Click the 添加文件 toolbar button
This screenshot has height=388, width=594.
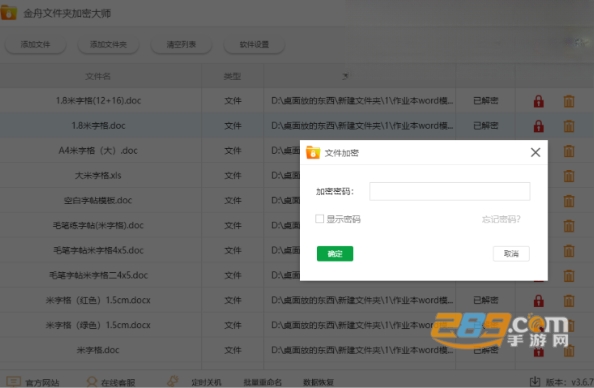click(x=35, y=45)
